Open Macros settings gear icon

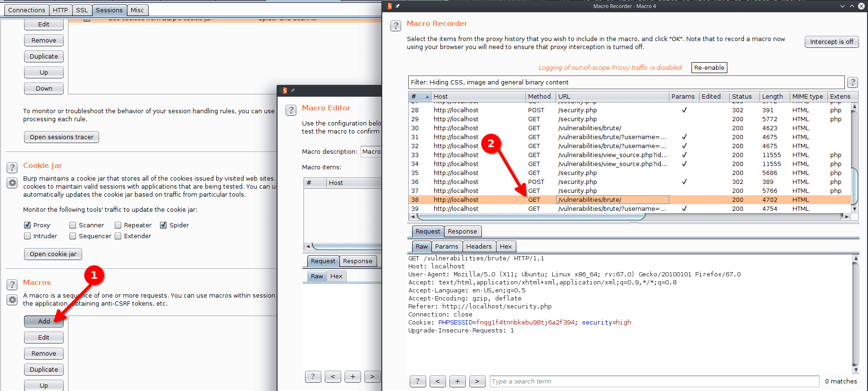pos(12,300)
